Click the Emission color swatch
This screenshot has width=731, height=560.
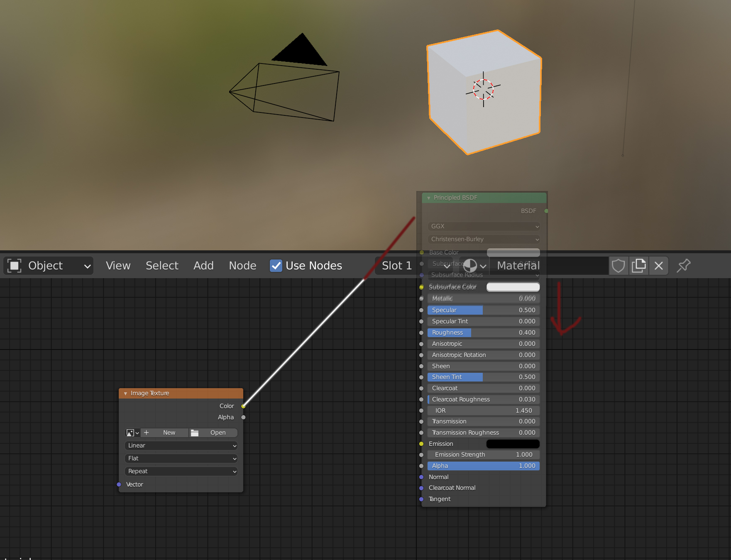point(513,444)
